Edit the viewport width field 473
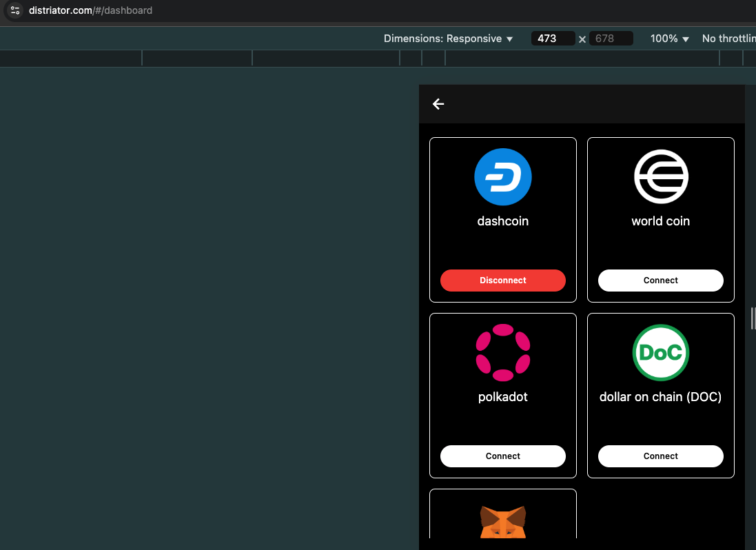The width and height of the screenshot is (756, 550). pos(553,39)
